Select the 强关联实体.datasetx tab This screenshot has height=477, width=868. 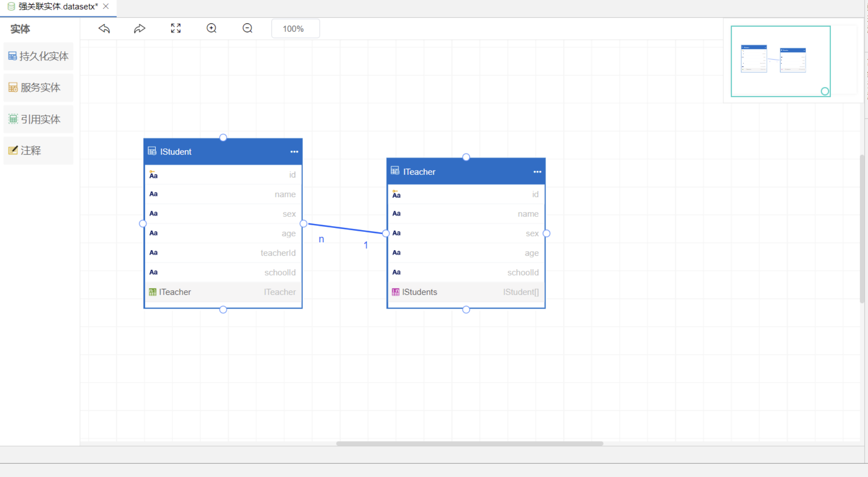pos(57,7)
